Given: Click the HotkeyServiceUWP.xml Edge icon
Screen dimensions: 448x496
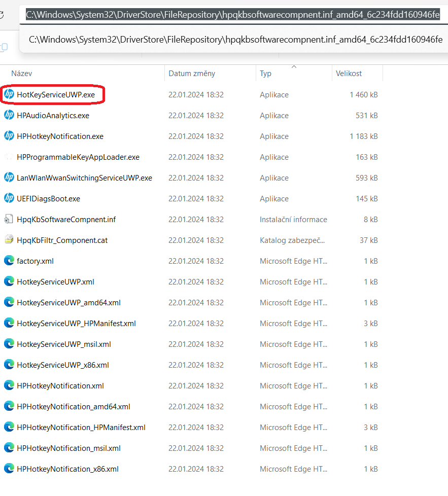Looking at the screenshot, I should click(9, 281).
